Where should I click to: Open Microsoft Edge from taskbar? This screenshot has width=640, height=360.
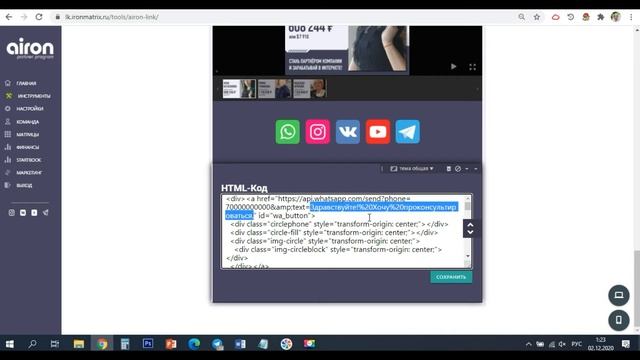point(194,344)
